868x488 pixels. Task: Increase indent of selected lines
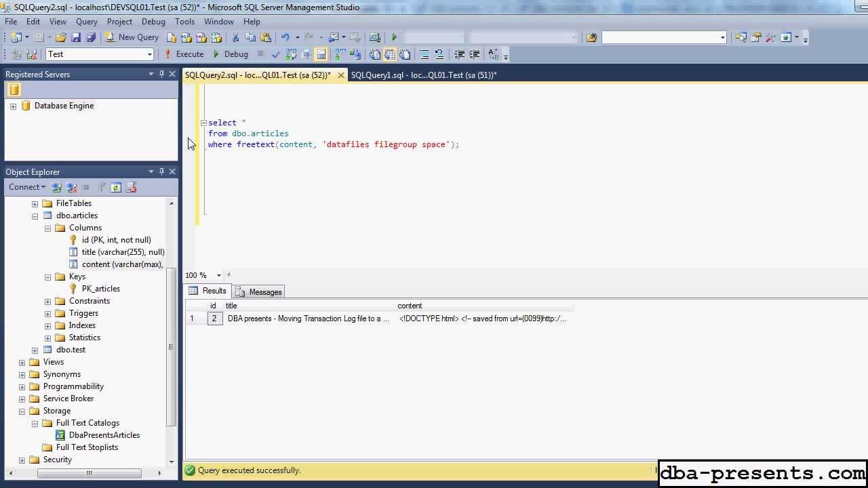tap(474, 54)
